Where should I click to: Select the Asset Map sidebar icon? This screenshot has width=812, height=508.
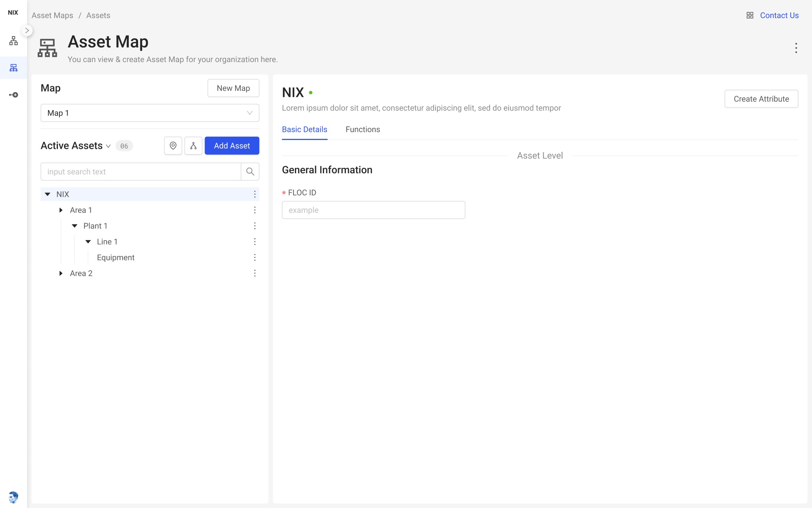(14, 68)
